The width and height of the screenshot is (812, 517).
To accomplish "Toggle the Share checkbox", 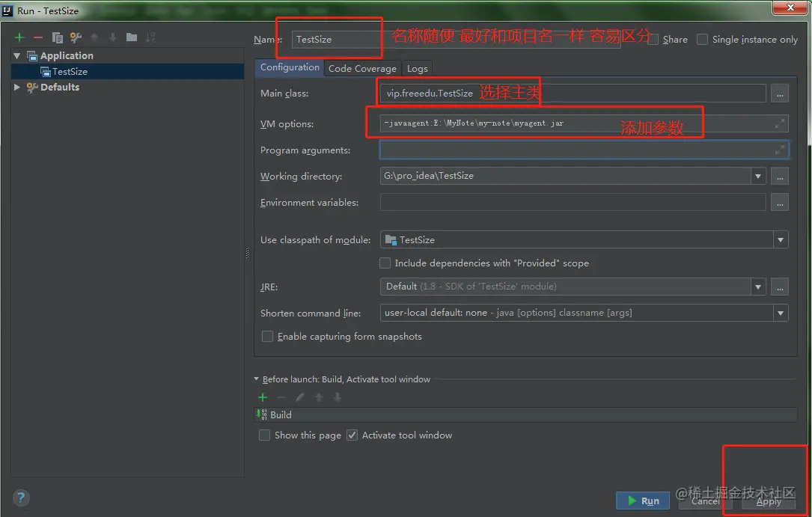I will (653, 40).
